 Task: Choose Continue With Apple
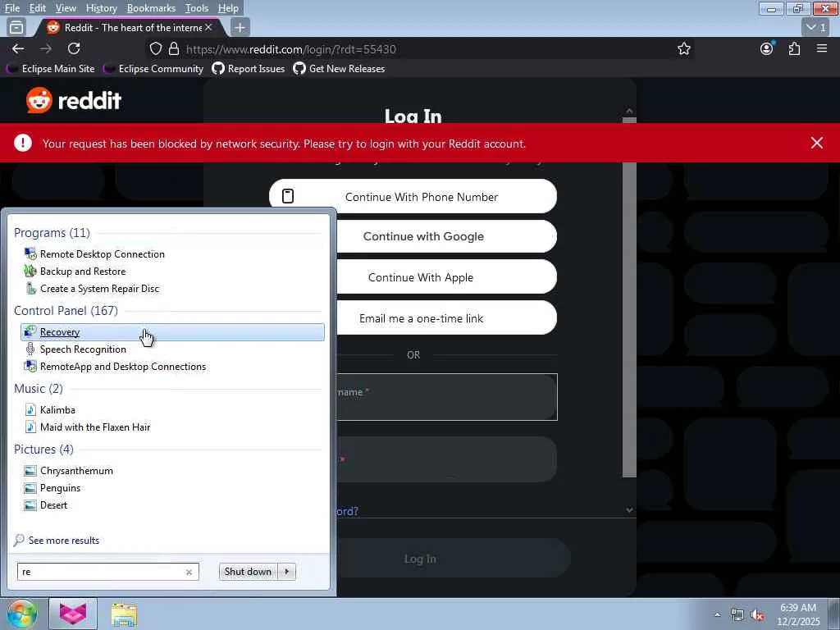pyautogui.click(x=446, y=277)
